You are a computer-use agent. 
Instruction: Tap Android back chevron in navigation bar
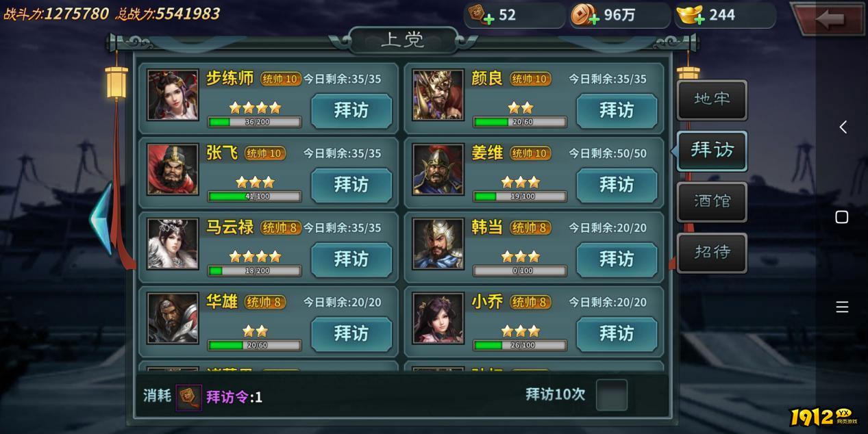click(x=843, y=127)
